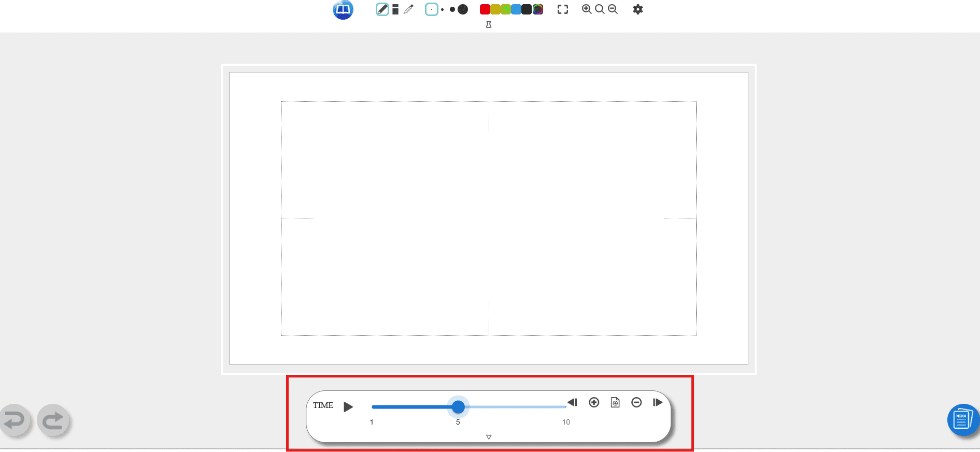Click the undo arrow button

15,420
